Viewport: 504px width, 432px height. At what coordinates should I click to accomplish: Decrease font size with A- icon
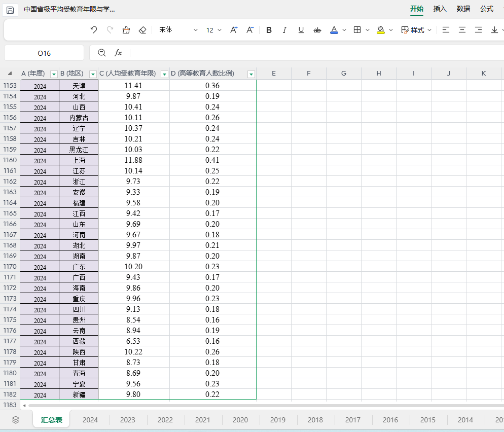(250, 30)
